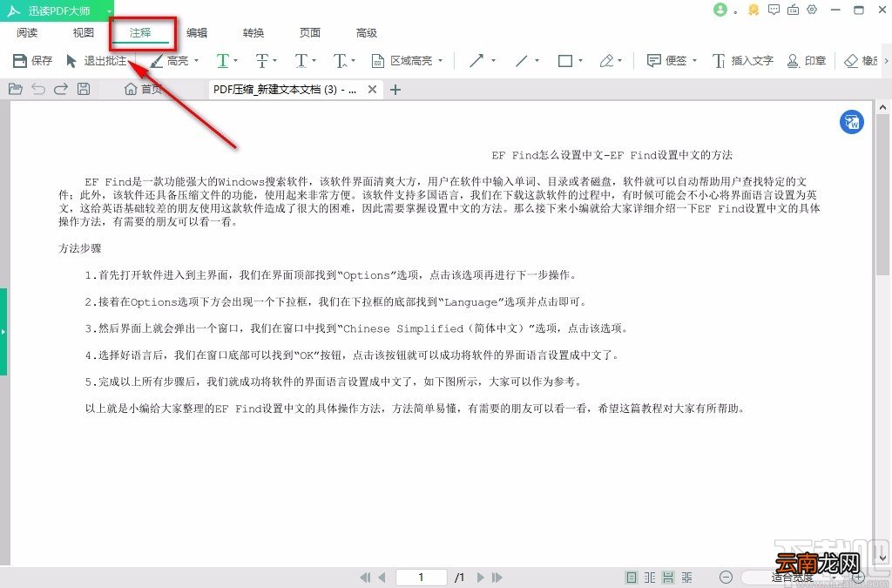Click the open file folder icon

pyautogui.click(x=16, y=89)
